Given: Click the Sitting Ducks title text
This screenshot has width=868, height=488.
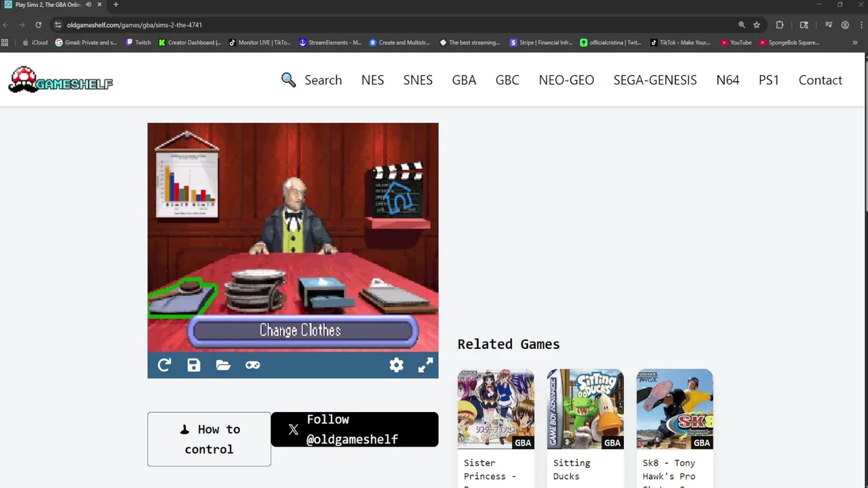Looking at the screenshot, I should click(572, 470).
